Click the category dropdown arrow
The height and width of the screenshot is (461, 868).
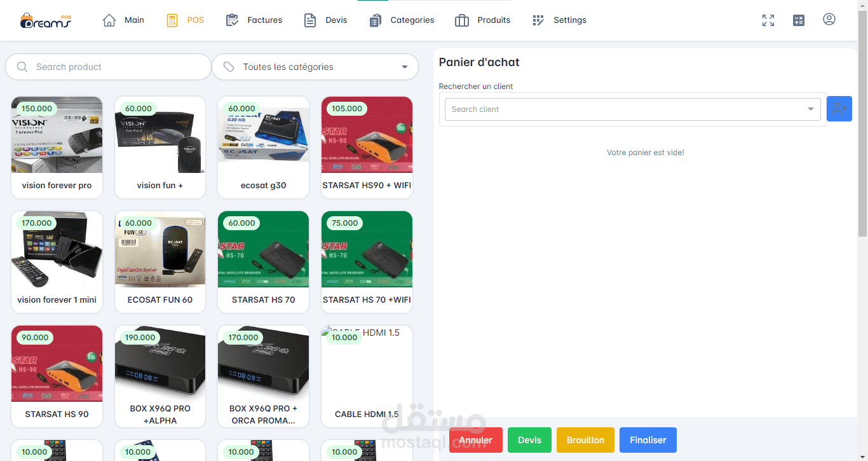click(x=405, y=67)
